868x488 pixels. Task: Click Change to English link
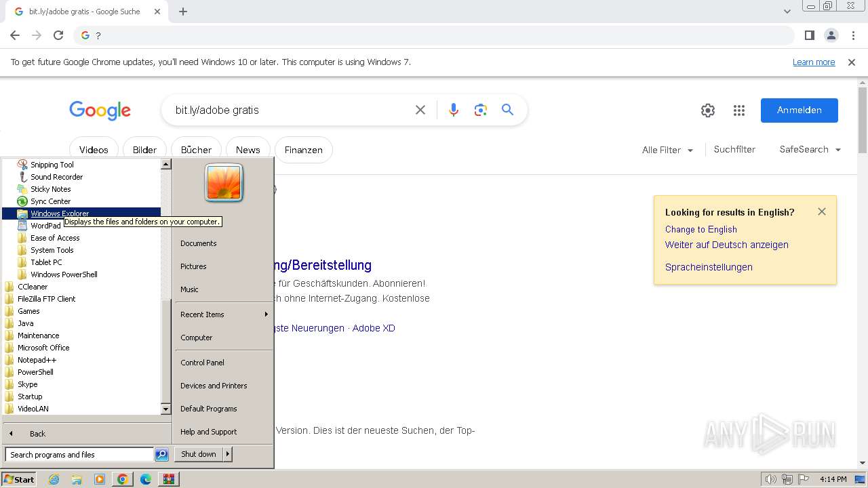coord(701,229)
